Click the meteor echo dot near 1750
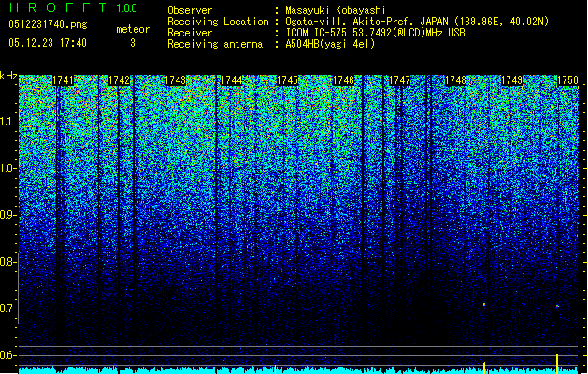The image size is (588, 374). (558, 306)
